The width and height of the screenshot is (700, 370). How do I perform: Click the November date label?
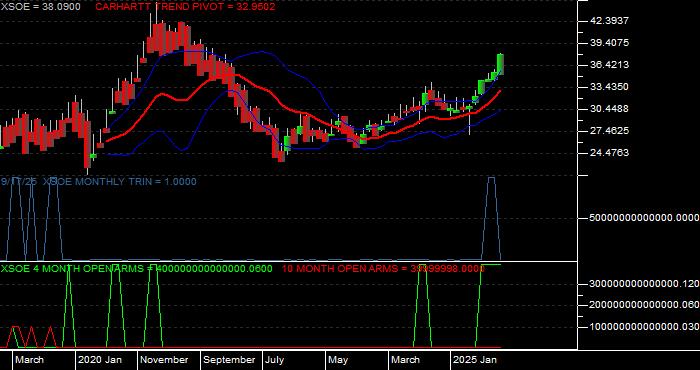(x=164, y=360)
